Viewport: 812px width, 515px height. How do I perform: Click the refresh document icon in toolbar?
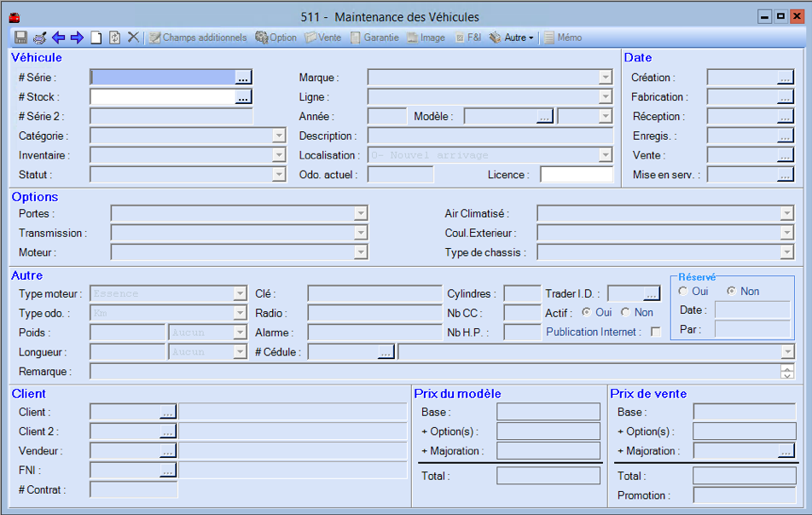pos(114,38)
